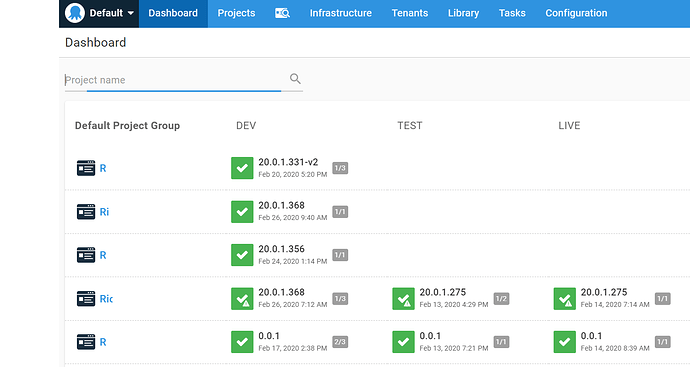Click the Octopus logo in the header
Image resolution: width=690 pixels, height=367 pixels.
(x=75, y=13)
